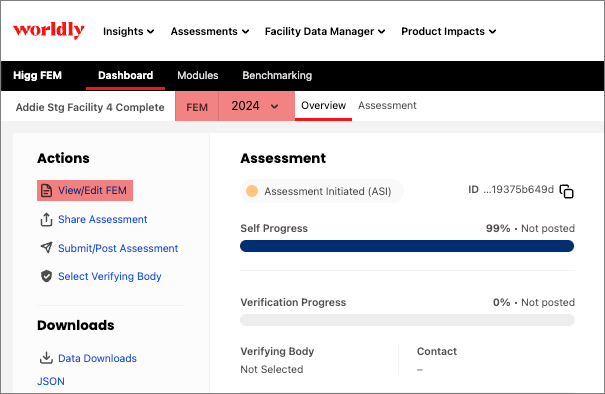Click the ID ...19375b649d text
This screenshot has height=394, width=605.
(x=511, y=189)
